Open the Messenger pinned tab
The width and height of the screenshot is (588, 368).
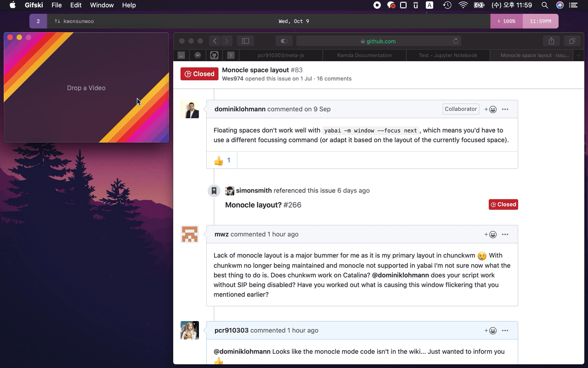pyautogui.click(x=198, y=55)
